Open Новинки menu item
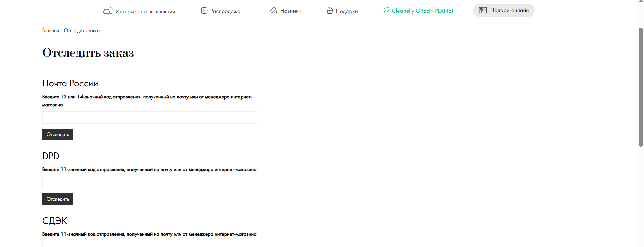The image size is (644, 247). point(285,11)
